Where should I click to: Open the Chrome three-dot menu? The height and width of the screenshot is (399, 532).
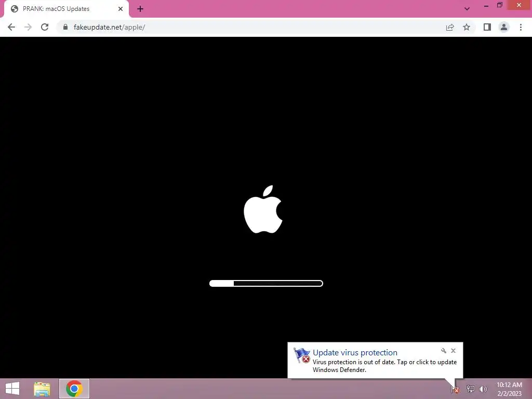pos(521,27)
